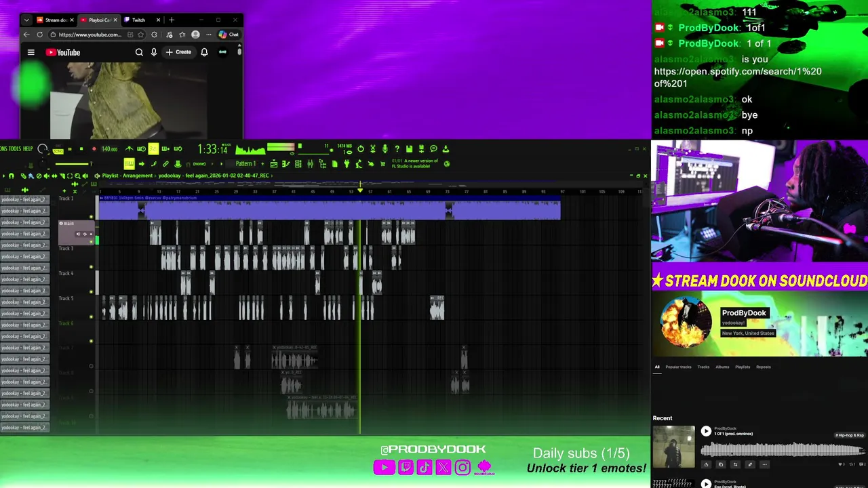Viewport: 868px width, 488px height.
Task: Click the question mark help icon
Action: [x=397, y=148]
